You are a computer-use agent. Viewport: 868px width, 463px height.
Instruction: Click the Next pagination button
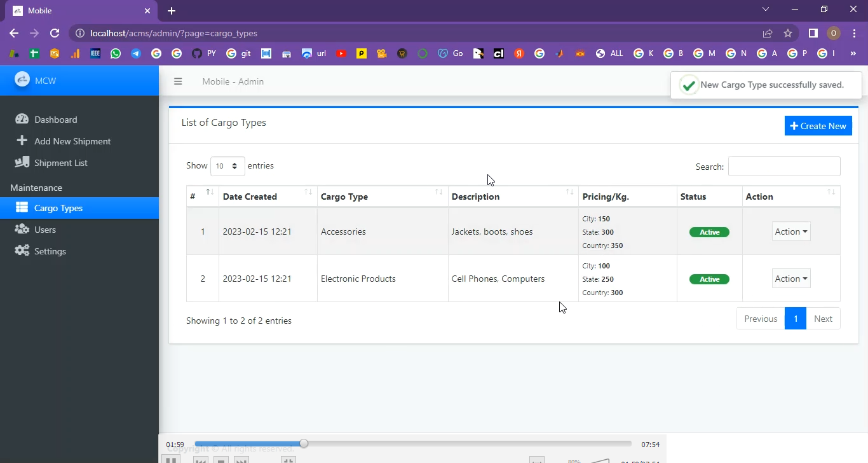(x=823, y=319)
